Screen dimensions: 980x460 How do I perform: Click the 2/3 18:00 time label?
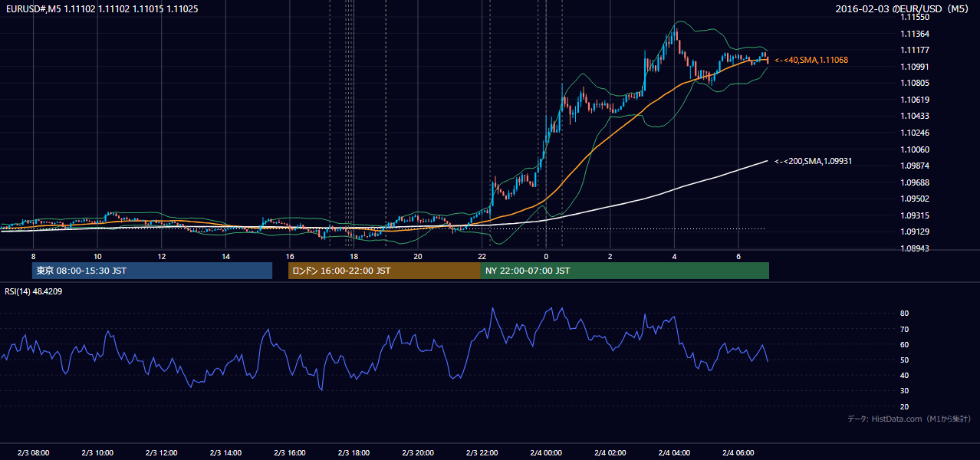(354, 452)
